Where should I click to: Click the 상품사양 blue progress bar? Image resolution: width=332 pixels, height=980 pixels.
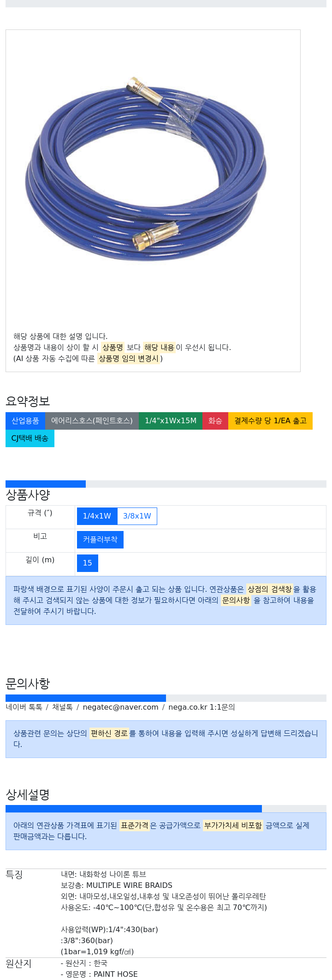coord(46,484)
